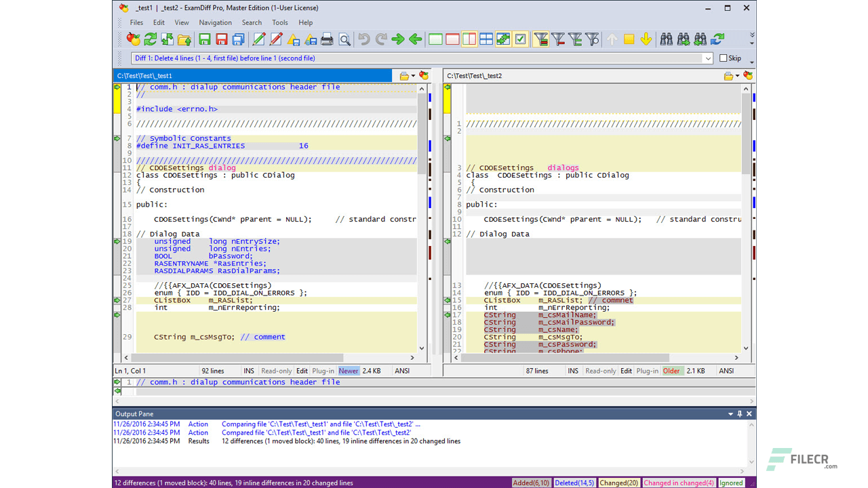
Task: Open the Tools menu
Action: [280, 22]
